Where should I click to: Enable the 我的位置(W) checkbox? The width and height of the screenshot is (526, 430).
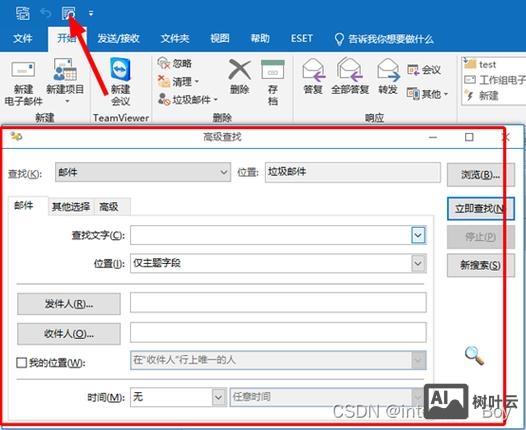pos(21,363)
